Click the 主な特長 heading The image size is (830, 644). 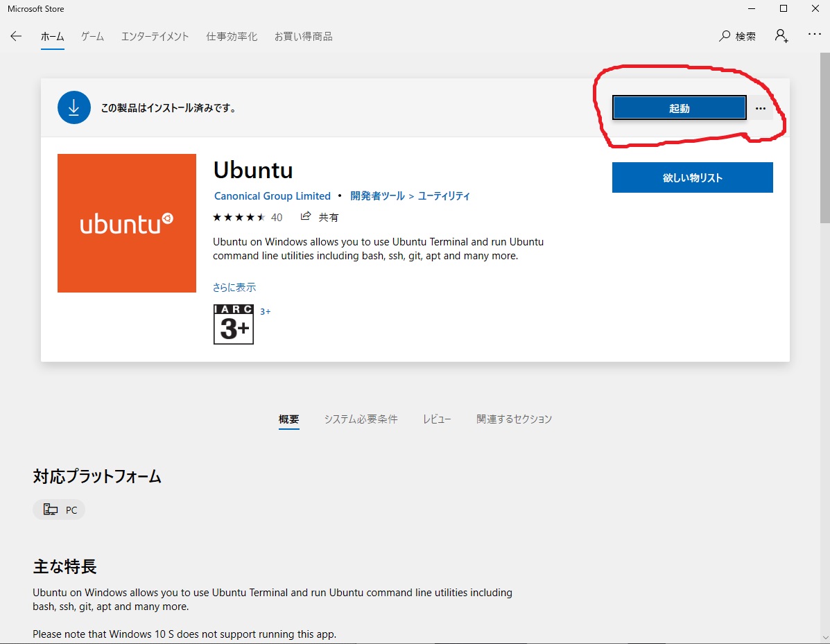point(64,567)
